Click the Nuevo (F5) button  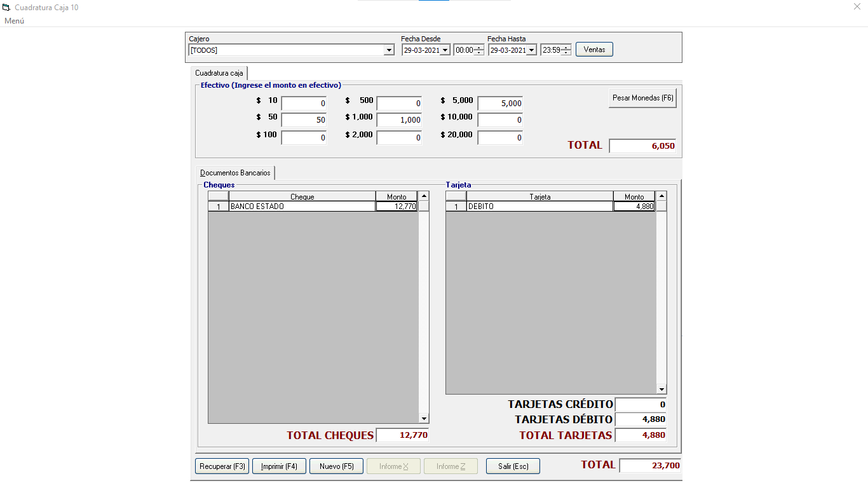pyautogui.click(x=336, y=466)
